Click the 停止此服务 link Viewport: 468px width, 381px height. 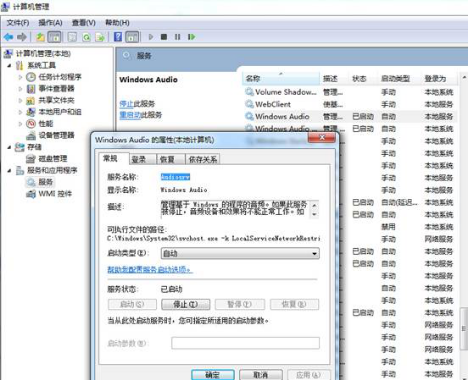[x=137, y=104]
